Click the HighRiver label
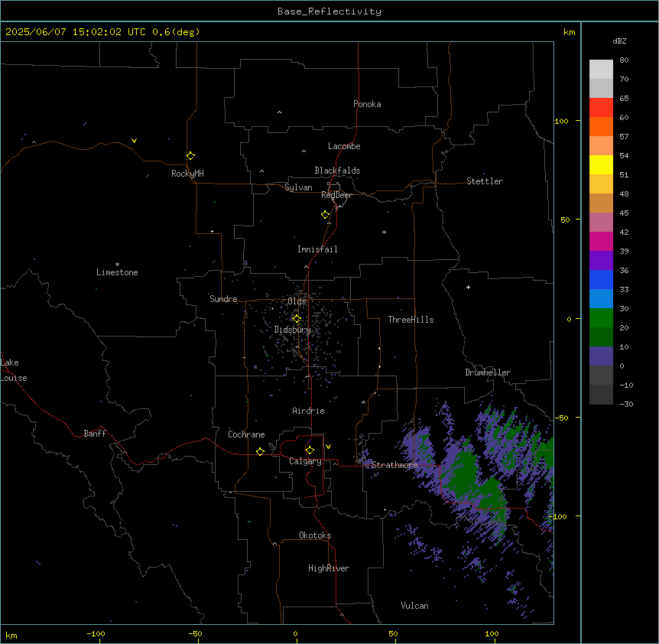Viewport: 659px width, 644px height. tap(329, 568)
